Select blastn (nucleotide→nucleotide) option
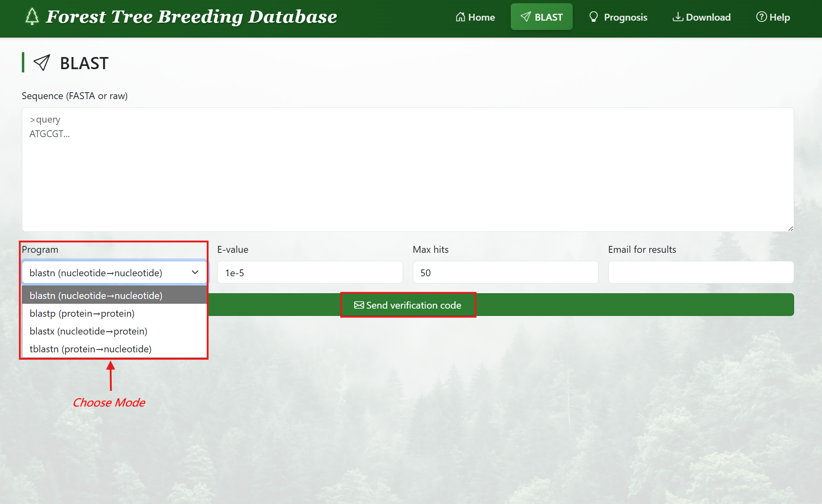Screen dimensions: 822x504 (x=115, y=295)
